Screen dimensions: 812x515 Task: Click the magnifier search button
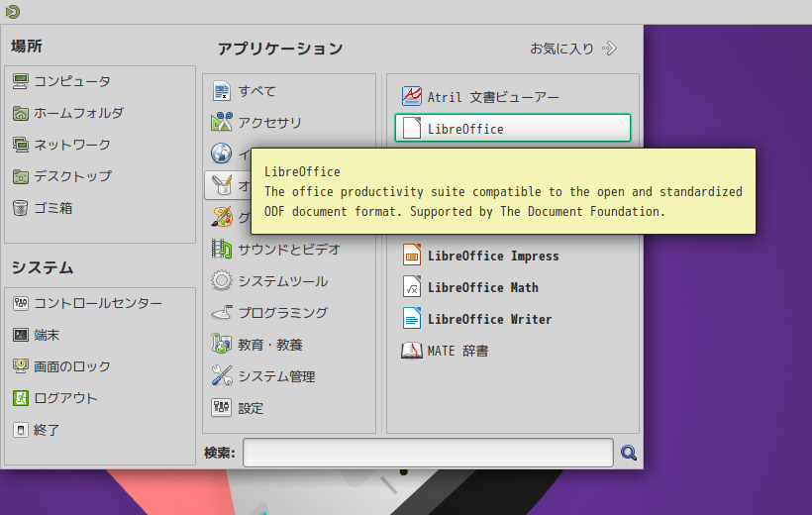pyautogui.click(x=629, y=453)
